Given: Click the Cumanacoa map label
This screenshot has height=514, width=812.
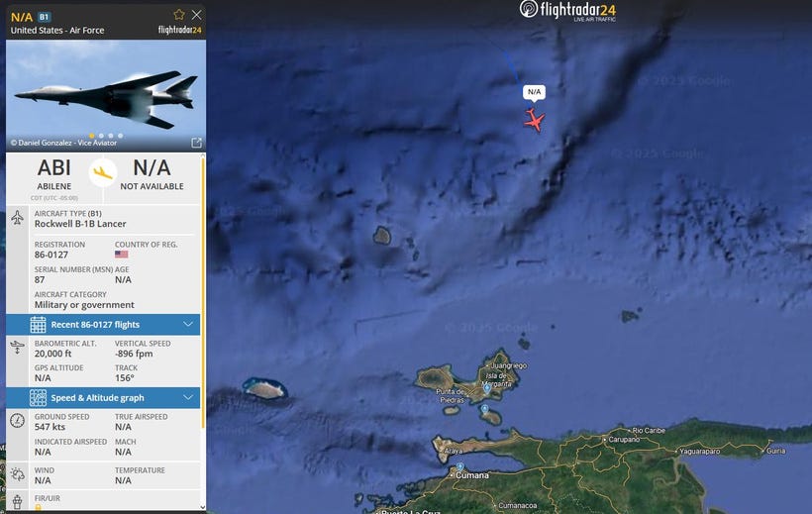Looking at the screenshot, I should (517, 505).
